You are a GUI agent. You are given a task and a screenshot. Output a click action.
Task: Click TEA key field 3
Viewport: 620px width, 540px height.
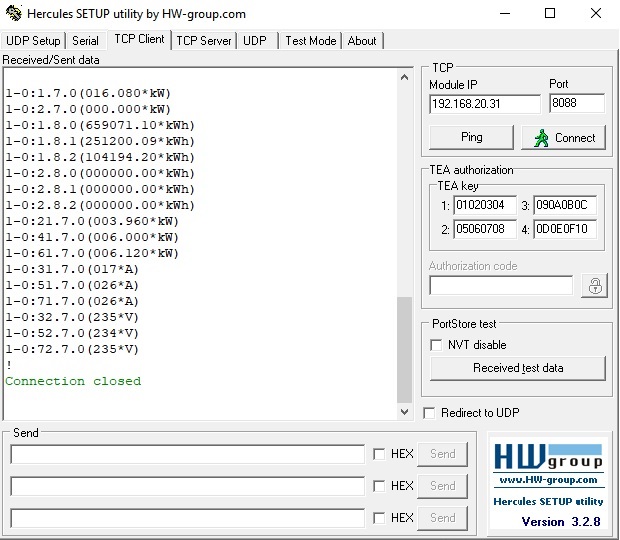coord(565,205)
